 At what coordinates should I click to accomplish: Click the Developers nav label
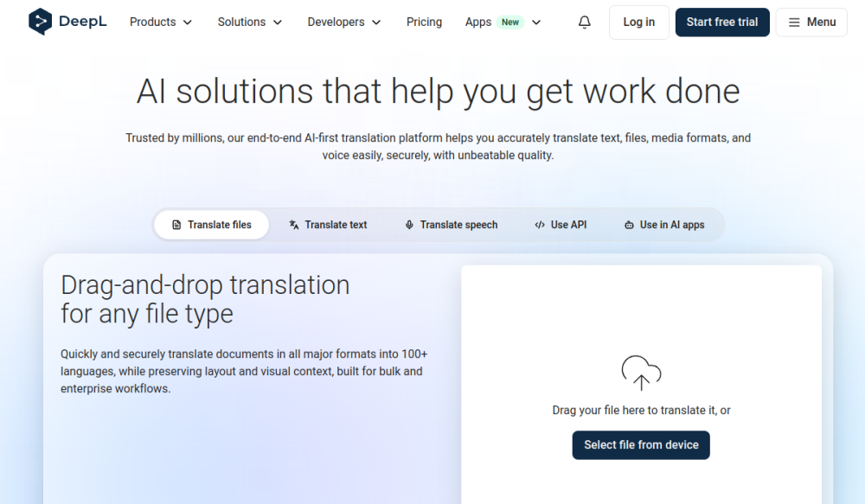tap(336, 22)
